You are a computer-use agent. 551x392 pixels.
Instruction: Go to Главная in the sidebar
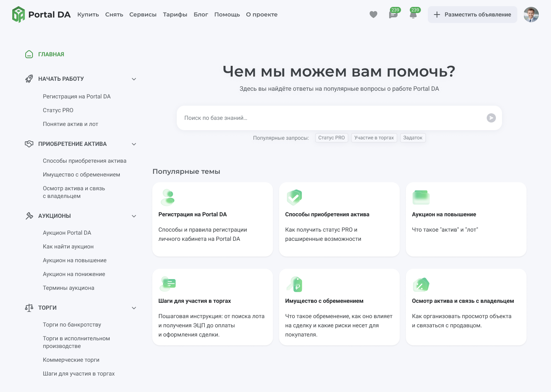[x=51, y=54]
